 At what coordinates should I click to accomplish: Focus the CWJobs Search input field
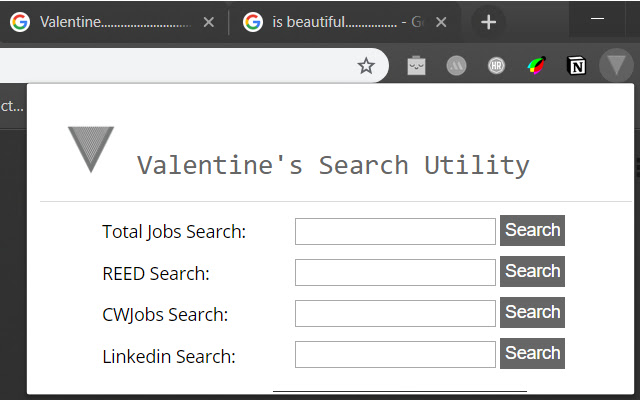point(395,313)
